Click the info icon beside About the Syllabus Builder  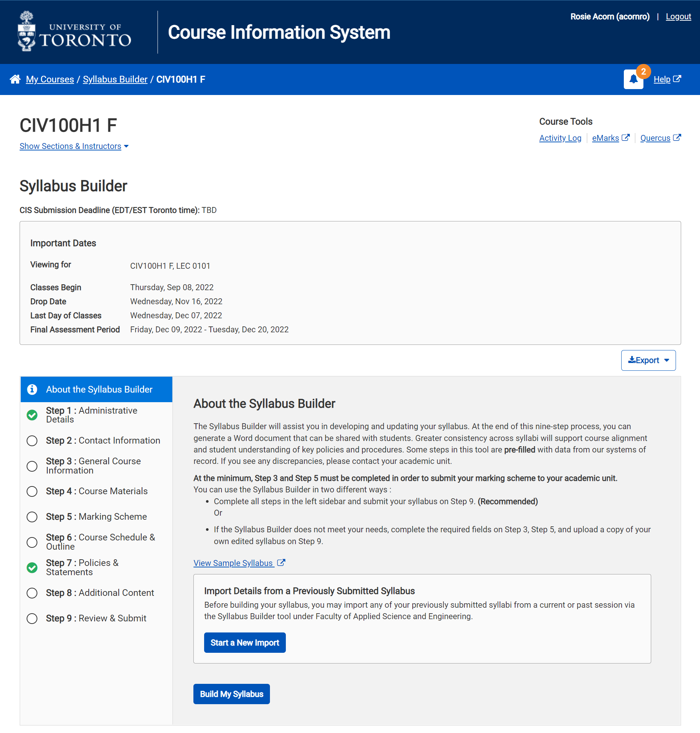click(x=32, y=389)
